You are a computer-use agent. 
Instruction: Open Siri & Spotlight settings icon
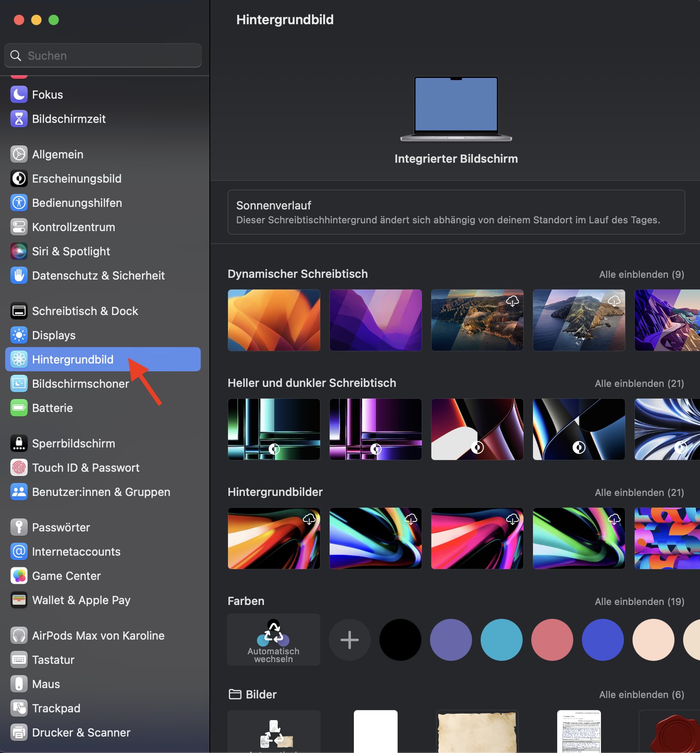19,251
